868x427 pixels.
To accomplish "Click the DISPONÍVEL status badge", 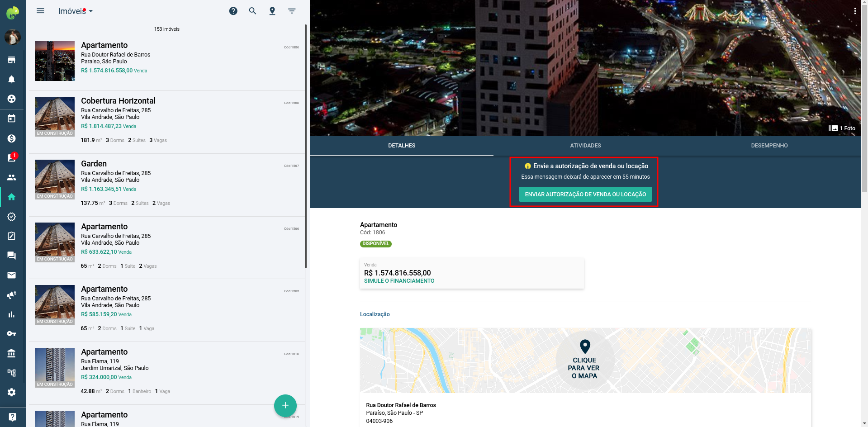I will click(376, 244).
